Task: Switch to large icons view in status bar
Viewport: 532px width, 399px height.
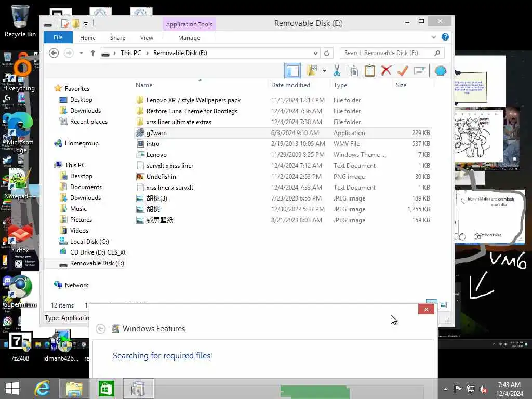Action: point(443,304)
